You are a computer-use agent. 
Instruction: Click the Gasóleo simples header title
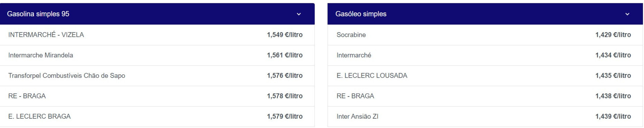coord(361,14)
